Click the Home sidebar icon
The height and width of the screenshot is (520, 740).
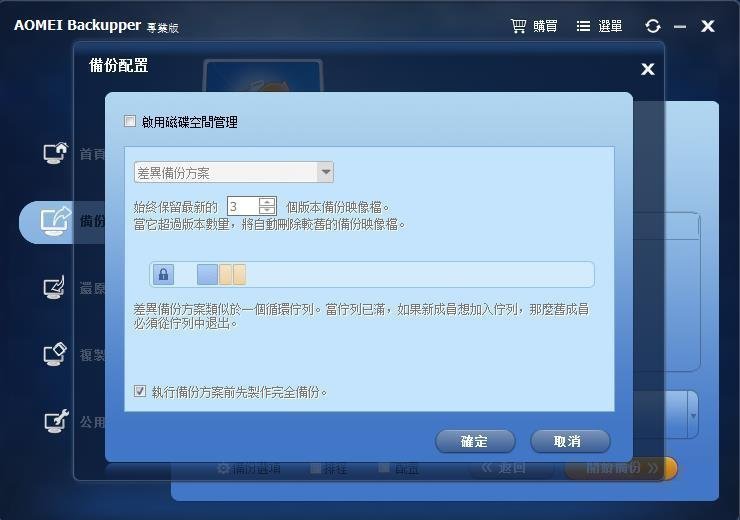point(56,153)
